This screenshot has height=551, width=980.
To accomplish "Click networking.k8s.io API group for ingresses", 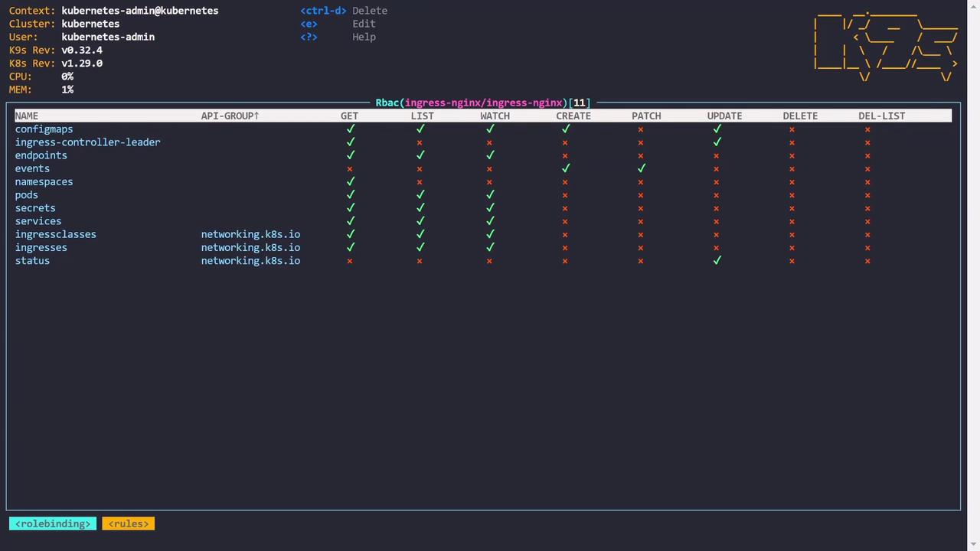I will (x=250, y=247).
